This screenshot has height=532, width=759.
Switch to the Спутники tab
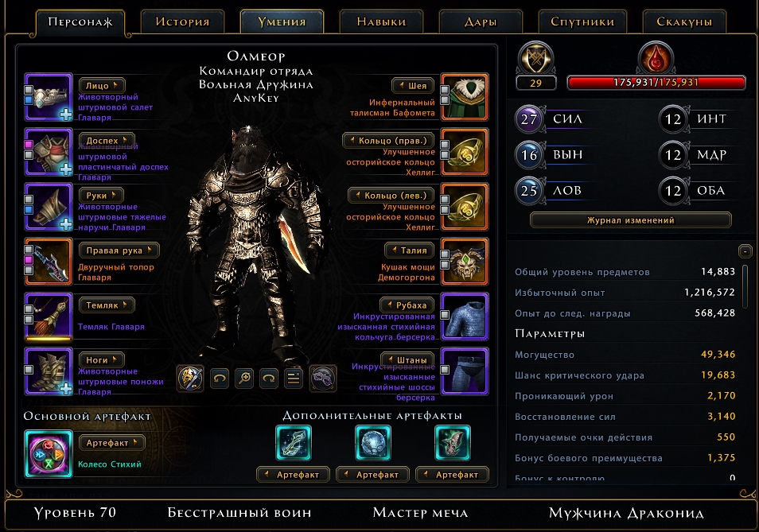(x=582, y=21)
